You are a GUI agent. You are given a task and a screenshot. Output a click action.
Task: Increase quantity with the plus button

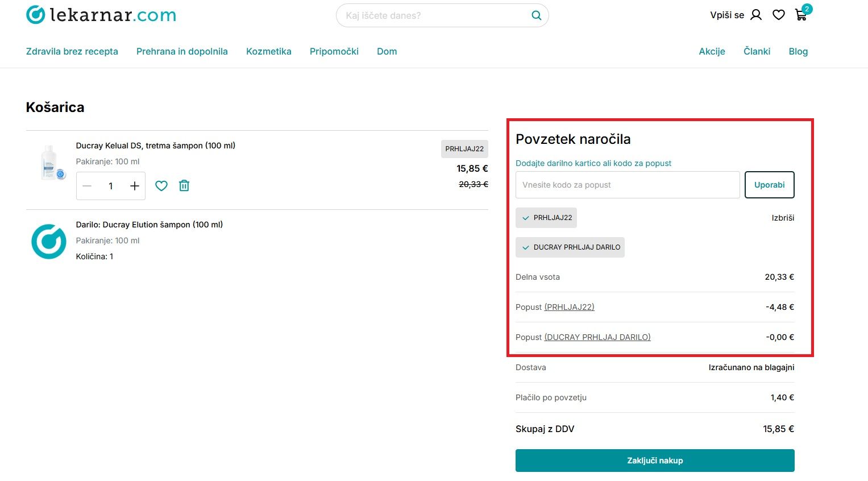[x=134, y=186]
